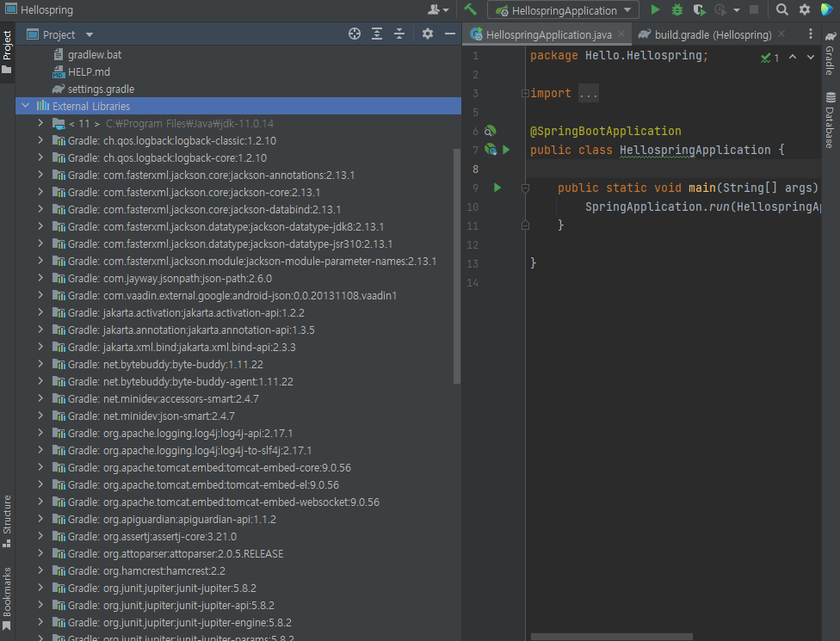Toggle the Project tool window side button
The width and height of the screenshot is (840, 641).
tap(7, 52)
